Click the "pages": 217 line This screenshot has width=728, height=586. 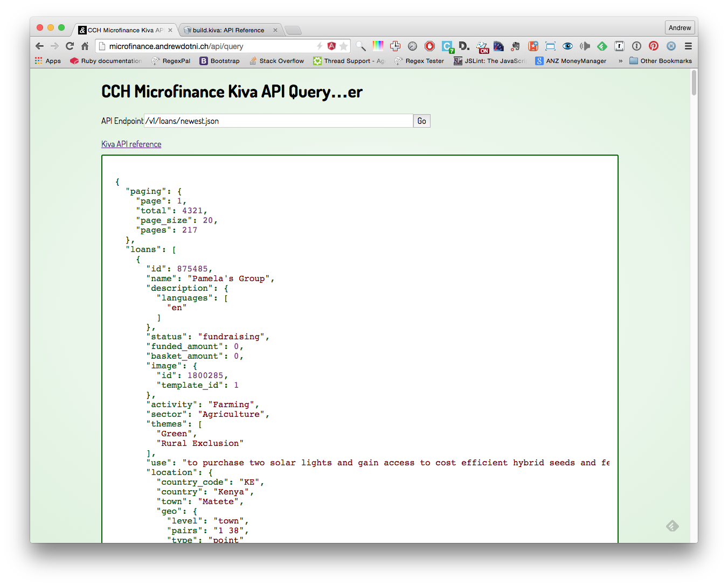[167, 230]
